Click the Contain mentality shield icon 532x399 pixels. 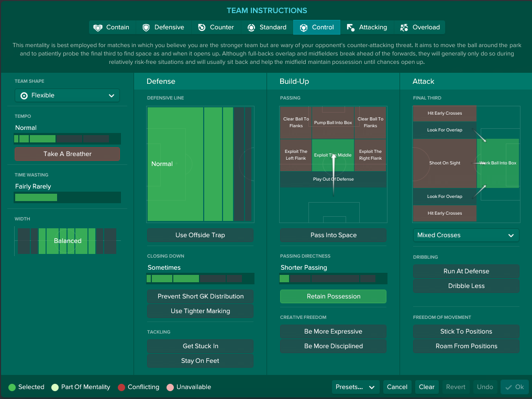pos(98,27)
